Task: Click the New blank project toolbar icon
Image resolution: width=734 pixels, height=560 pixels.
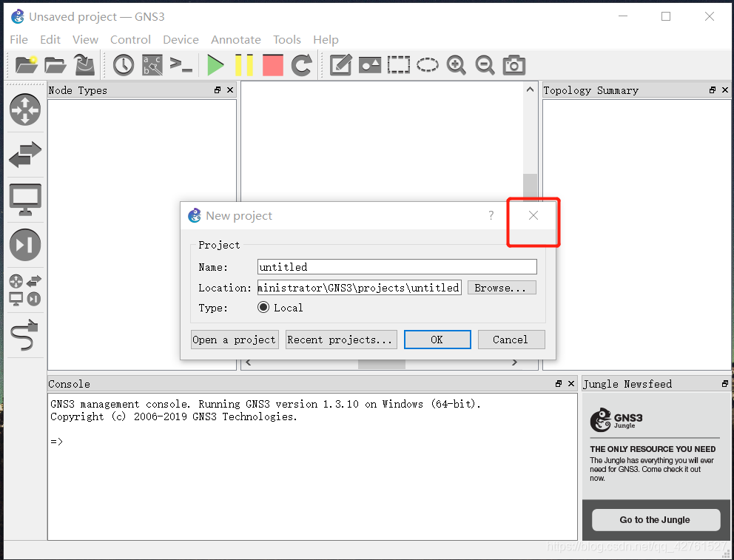Action: click(x=26, y=65)
